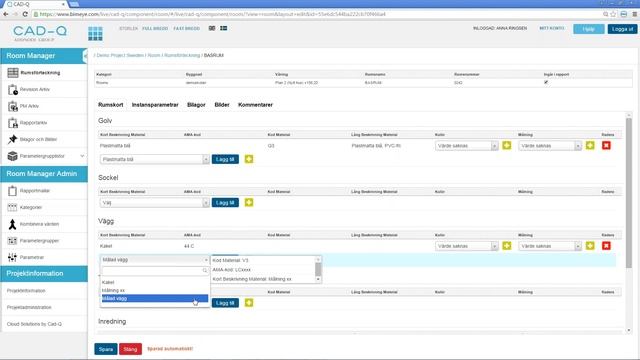Click yellow plus next to Kakel Kulör
Viewport: 640px width, 360px height.
(507, 246)
